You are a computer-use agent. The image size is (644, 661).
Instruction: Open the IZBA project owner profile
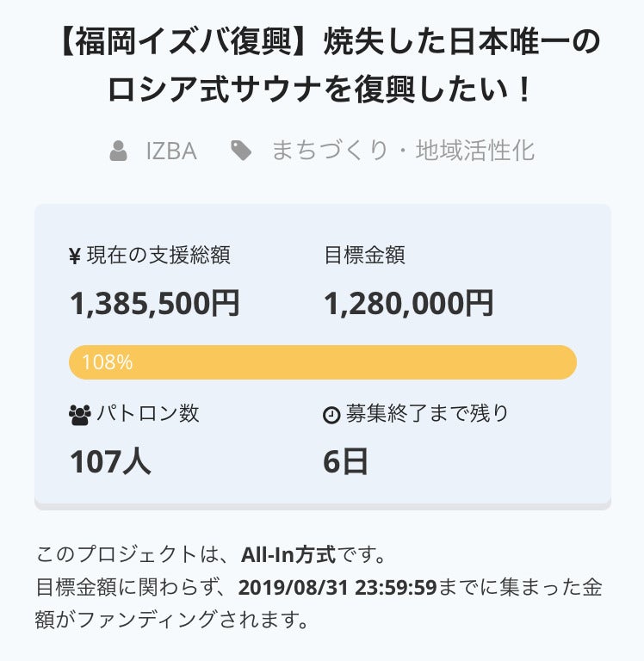pyautogui.click(x=171, y=151)
